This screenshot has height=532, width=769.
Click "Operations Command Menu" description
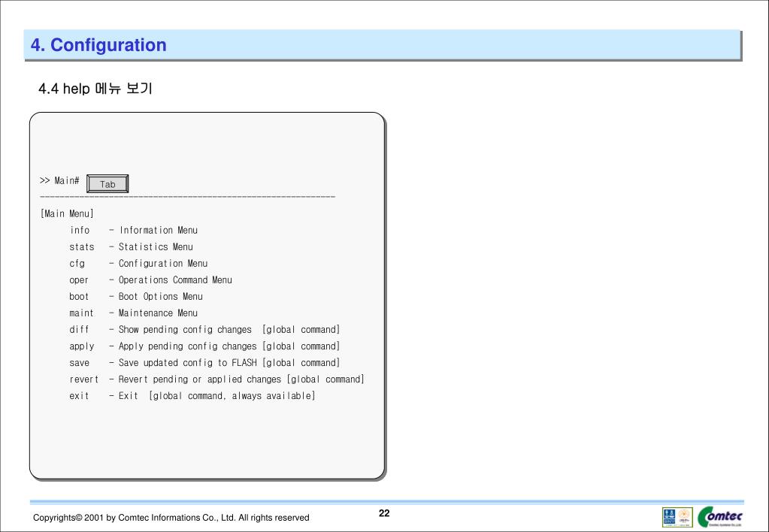click(x=175, y=280)
